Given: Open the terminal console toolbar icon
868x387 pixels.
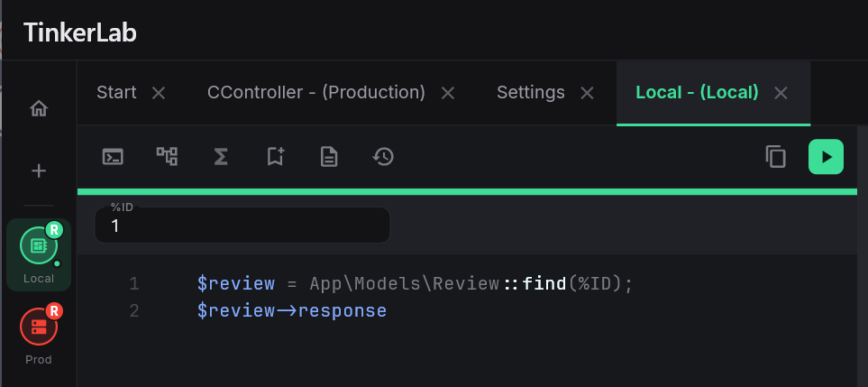Looking at the screenshot, I should point(113,157).
